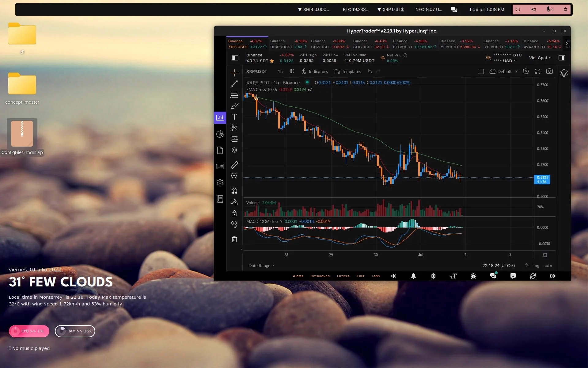Expand the Date Range menu
588x368 pixels.
pyautogui.click(x=261, y=266)
